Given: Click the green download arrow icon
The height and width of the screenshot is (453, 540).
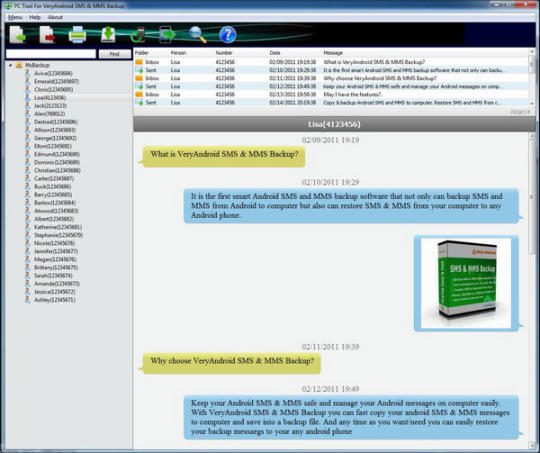Looking at the screenshot, I should [x=108, y=34].
